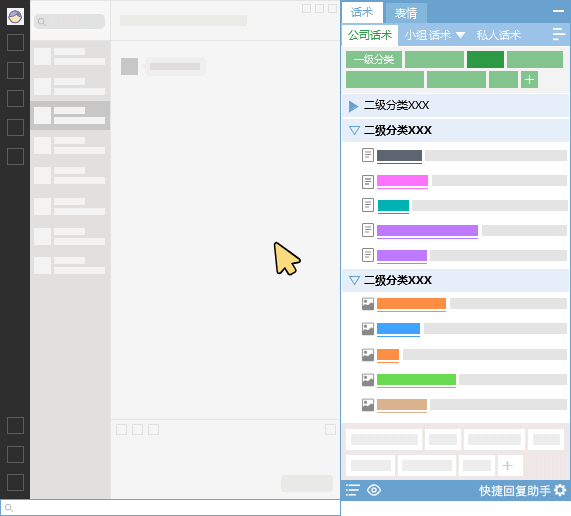571x516 pixels.
Task: Open the settings gear beside 快捷回复助手
Action: pos(560,490)
